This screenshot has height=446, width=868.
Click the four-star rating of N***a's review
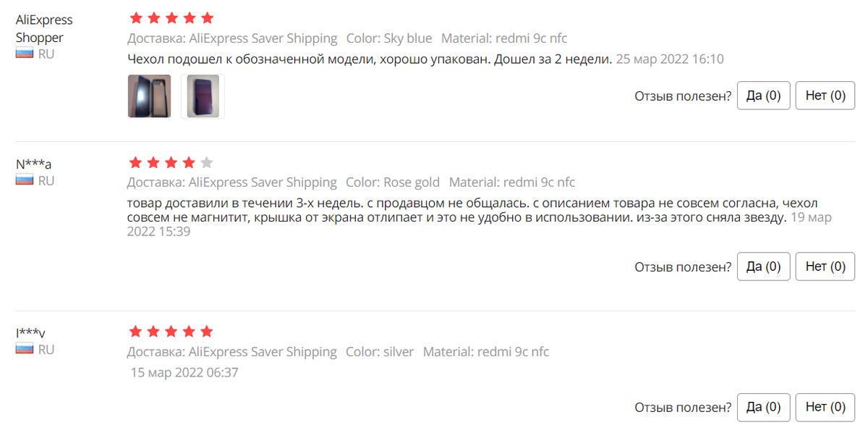click(x=171, y=162)
